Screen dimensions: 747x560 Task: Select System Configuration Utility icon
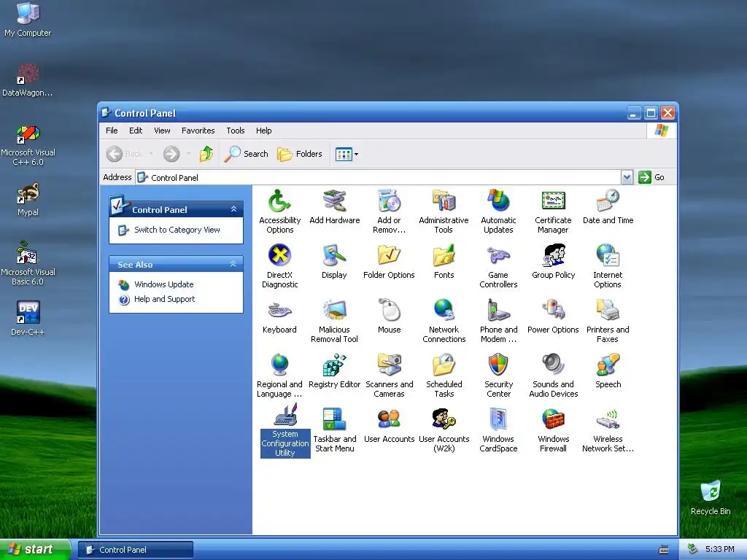(285, 432)
